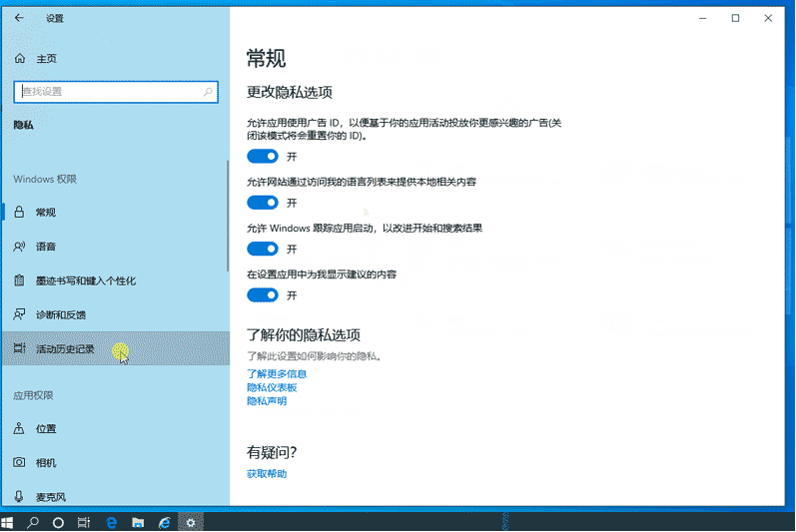Click the 应用权限 section label
The width and height of the screenshot is (796, 532).
[33, 395]
